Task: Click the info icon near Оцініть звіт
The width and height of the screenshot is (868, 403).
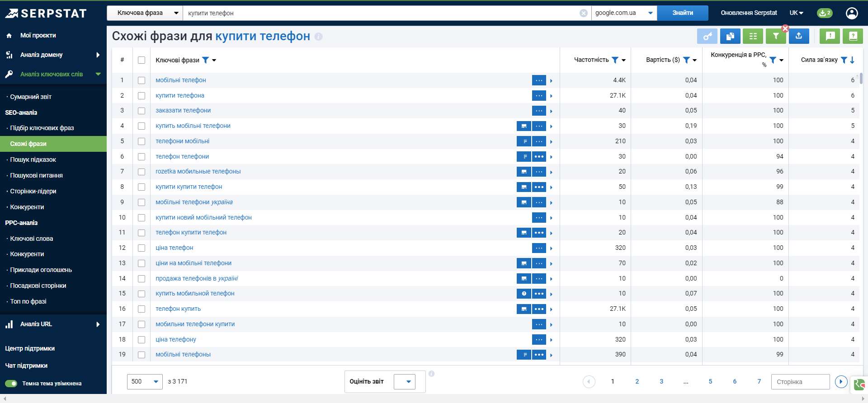Action: pyautogui.click(x=431, y=374)
